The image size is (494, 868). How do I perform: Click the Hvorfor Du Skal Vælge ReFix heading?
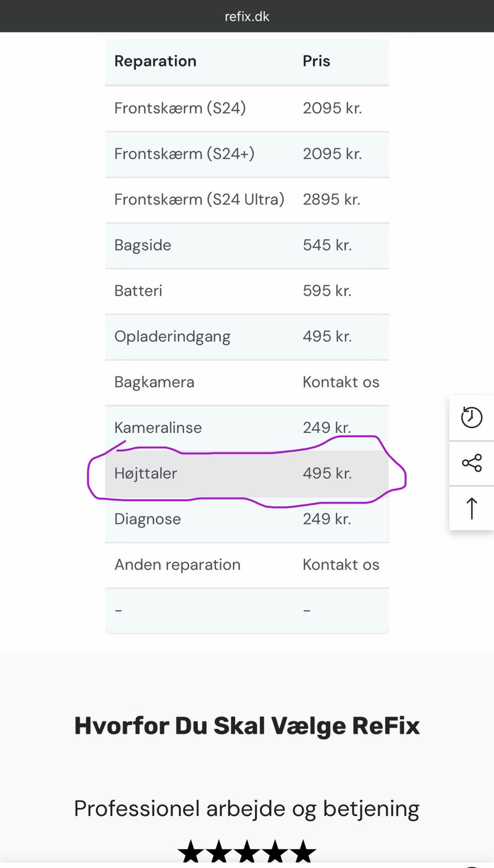[x=247, y=726]
